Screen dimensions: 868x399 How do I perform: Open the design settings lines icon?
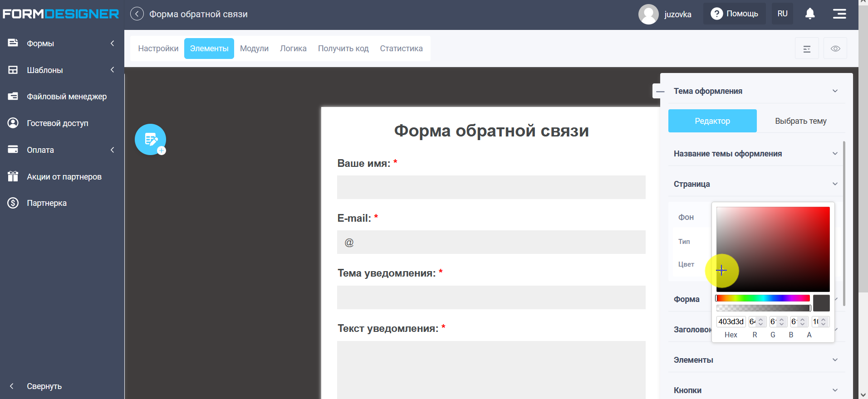[x=807, y=49]
